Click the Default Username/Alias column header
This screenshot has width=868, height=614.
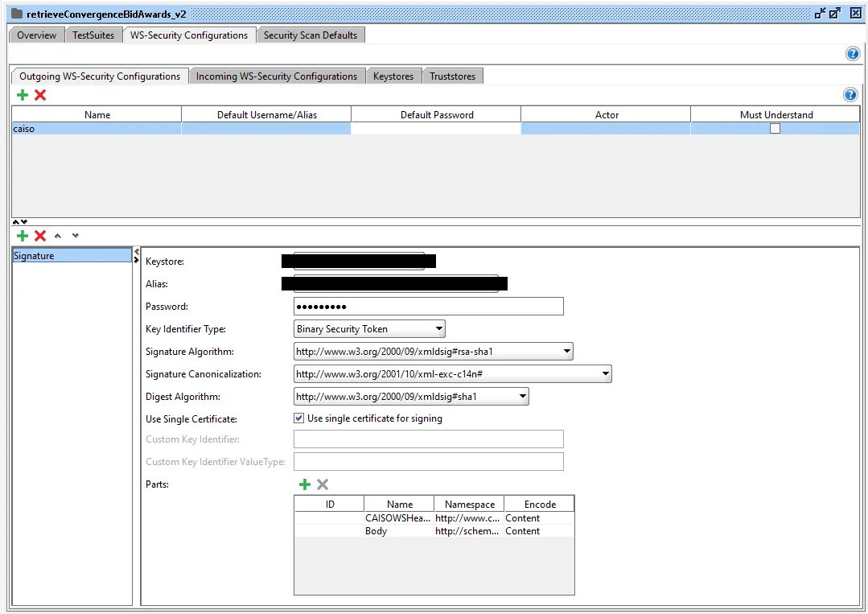[x=267, y=114]
